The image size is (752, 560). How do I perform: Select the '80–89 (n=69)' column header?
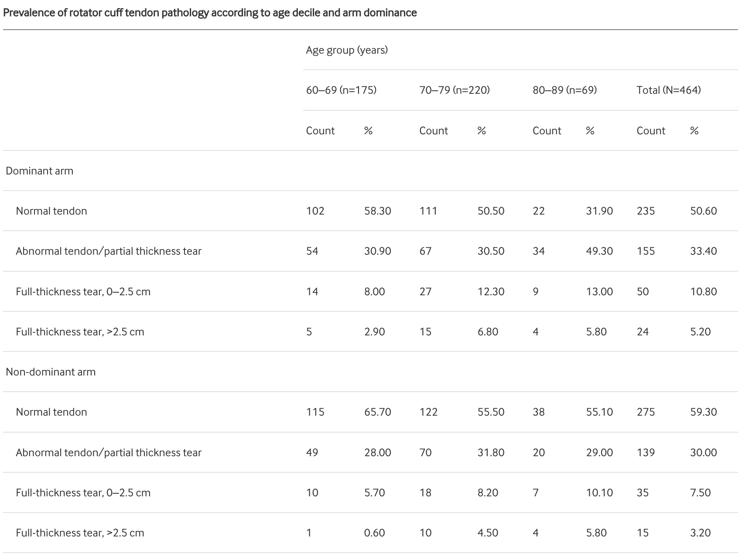[564, 90]
